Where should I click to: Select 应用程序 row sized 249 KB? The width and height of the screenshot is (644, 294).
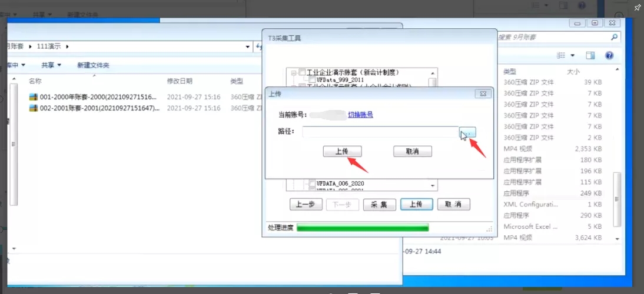pos(552,193)
